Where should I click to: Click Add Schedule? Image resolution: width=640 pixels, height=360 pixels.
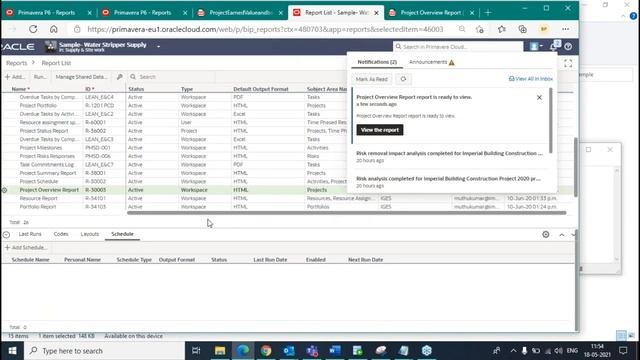26,248
